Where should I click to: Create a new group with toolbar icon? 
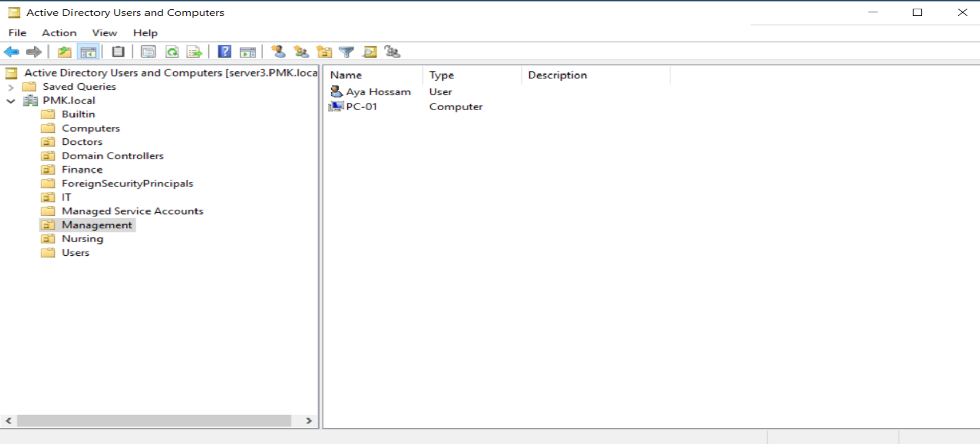coord(301,52)
